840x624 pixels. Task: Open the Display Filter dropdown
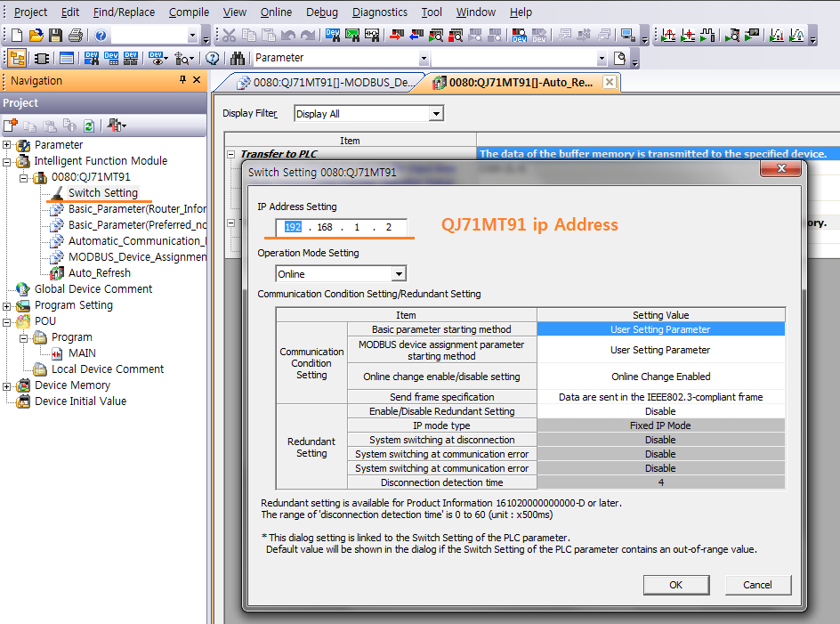pos(437,114)
